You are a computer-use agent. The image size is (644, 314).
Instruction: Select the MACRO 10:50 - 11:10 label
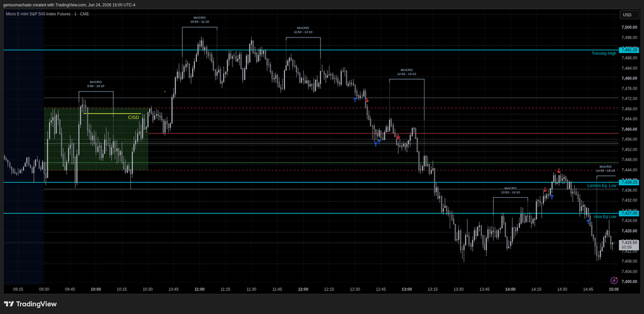point(200,20)
